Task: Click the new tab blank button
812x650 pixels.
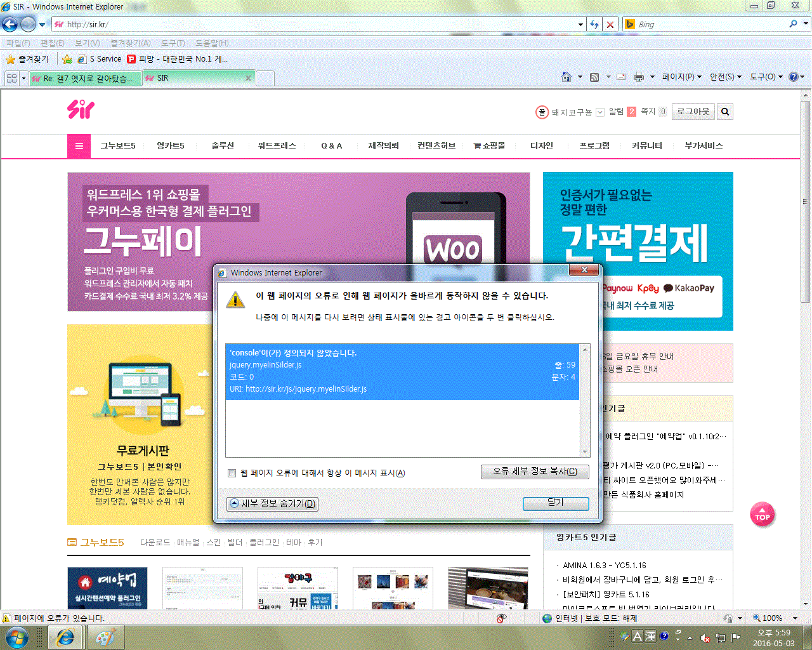Action: [x=265, y=78]
